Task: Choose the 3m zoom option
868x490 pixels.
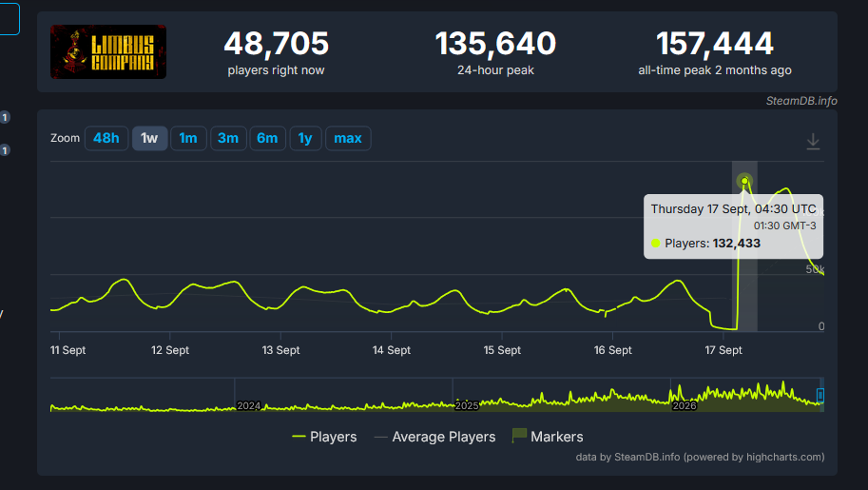Action: coord(228,138)
